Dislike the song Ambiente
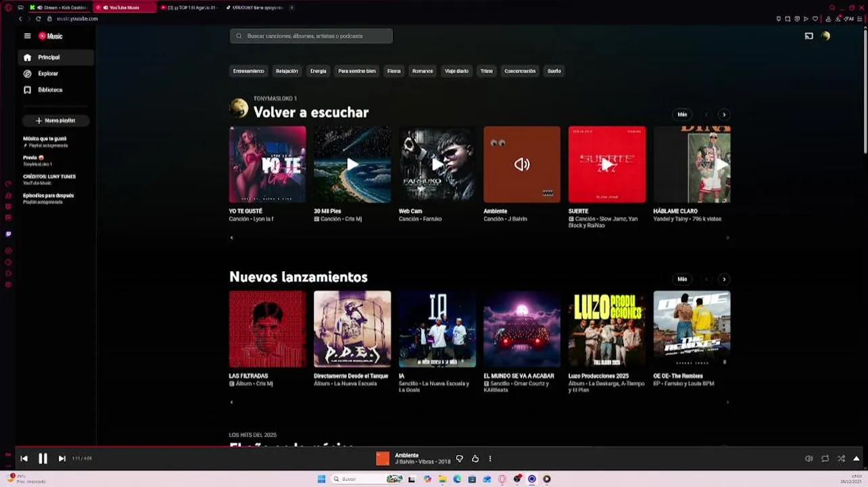This screenshot has height=487, width=868. [460, 459]
